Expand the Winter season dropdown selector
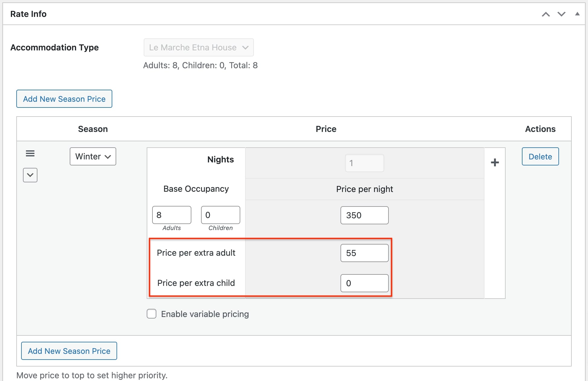The width and height of the screenshot is (588, 381). coord(93,156)
